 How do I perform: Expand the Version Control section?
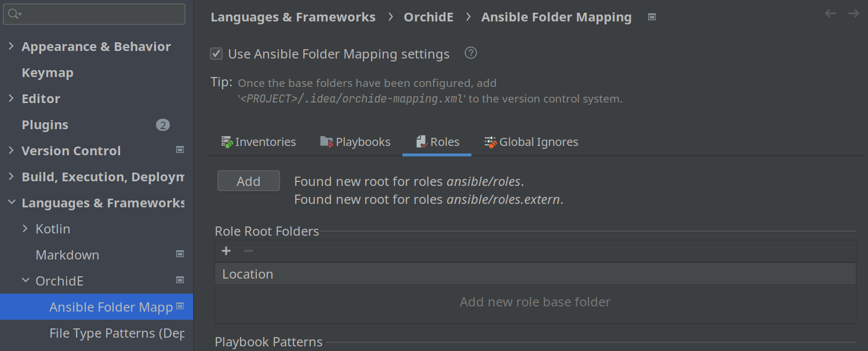11,151
